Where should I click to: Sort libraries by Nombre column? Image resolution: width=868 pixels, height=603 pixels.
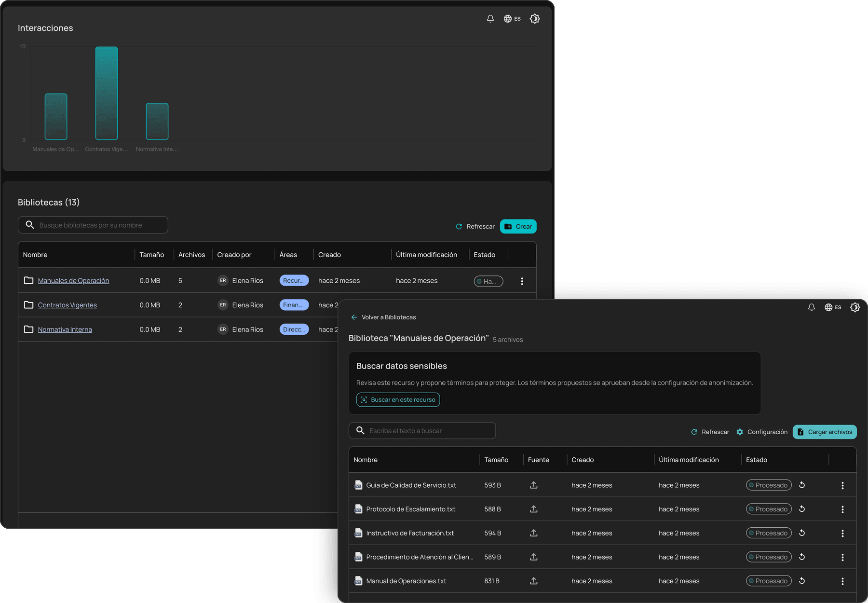35,255
